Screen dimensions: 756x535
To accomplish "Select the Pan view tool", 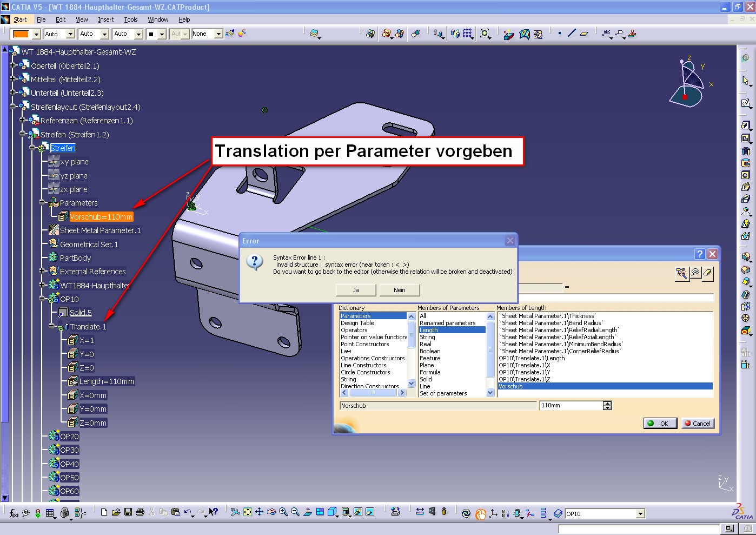I will (259, 512).
